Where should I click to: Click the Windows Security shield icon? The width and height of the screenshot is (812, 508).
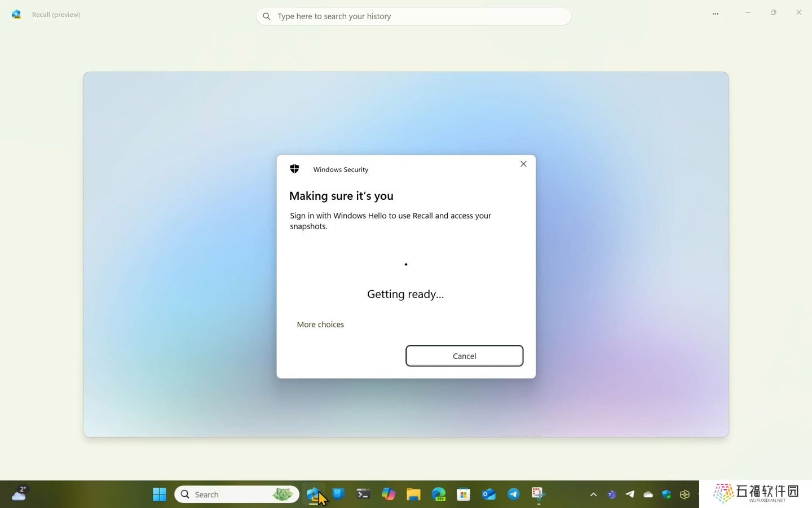[x=294, y=169]
